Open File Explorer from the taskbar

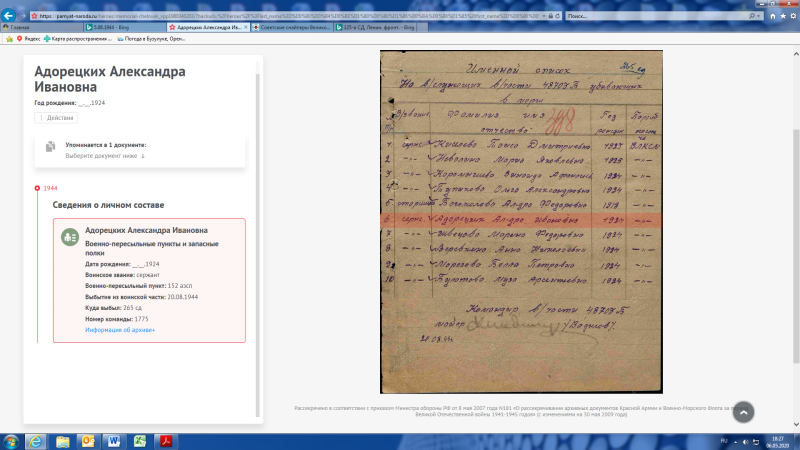click(x=62, y=441)
